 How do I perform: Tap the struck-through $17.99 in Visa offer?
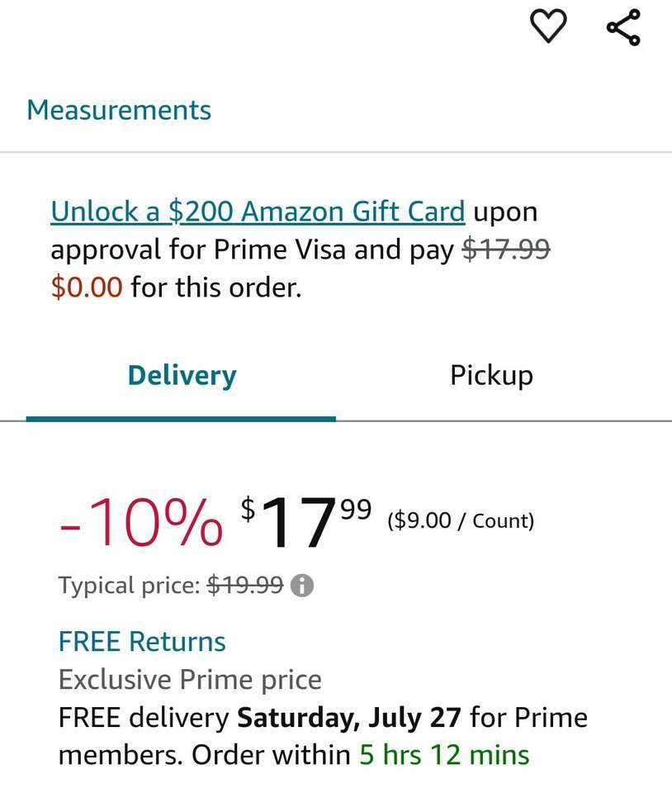coord(506,249)
